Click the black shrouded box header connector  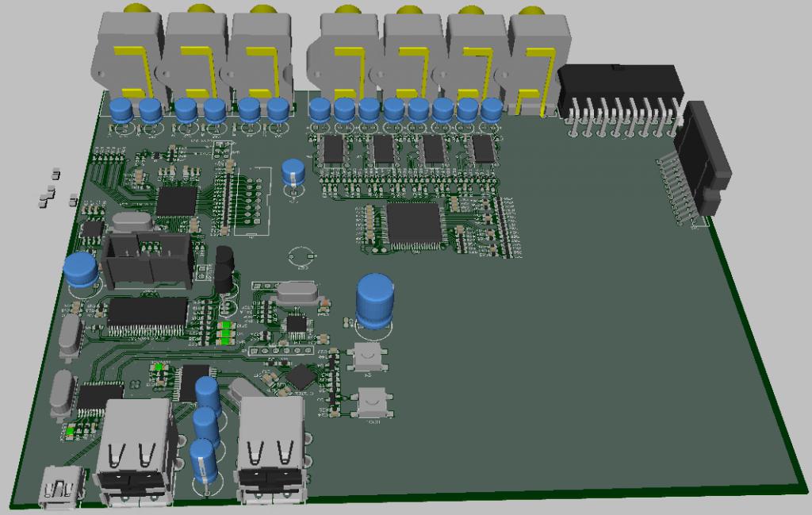point(147,259)
